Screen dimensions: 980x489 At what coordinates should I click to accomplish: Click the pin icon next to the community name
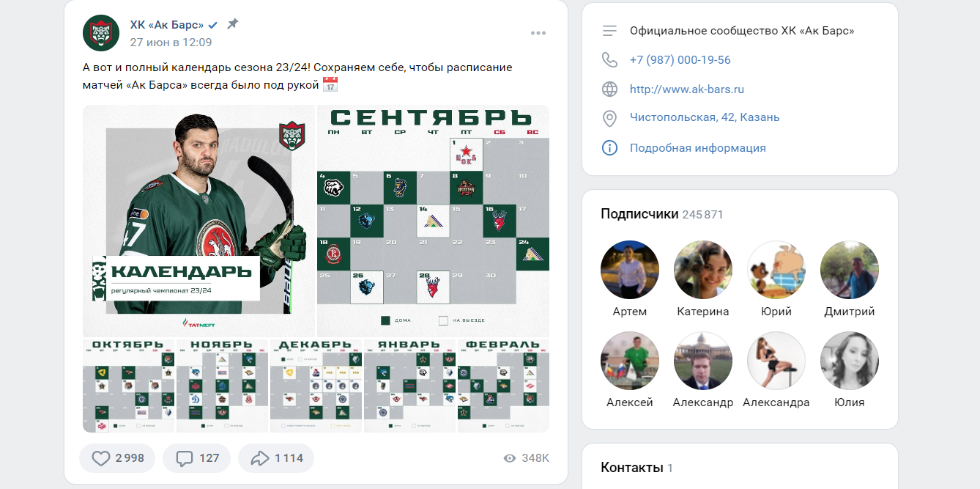point(232,24)
